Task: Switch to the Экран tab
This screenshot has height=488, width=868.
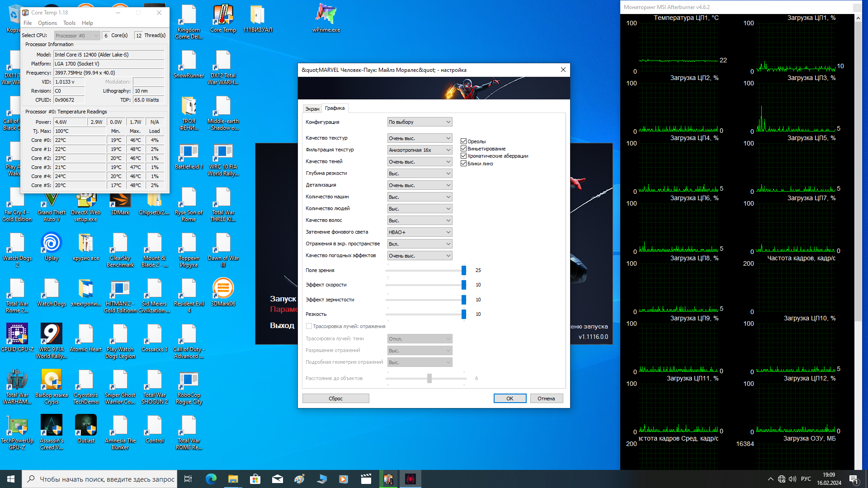Action: point(312,109)
